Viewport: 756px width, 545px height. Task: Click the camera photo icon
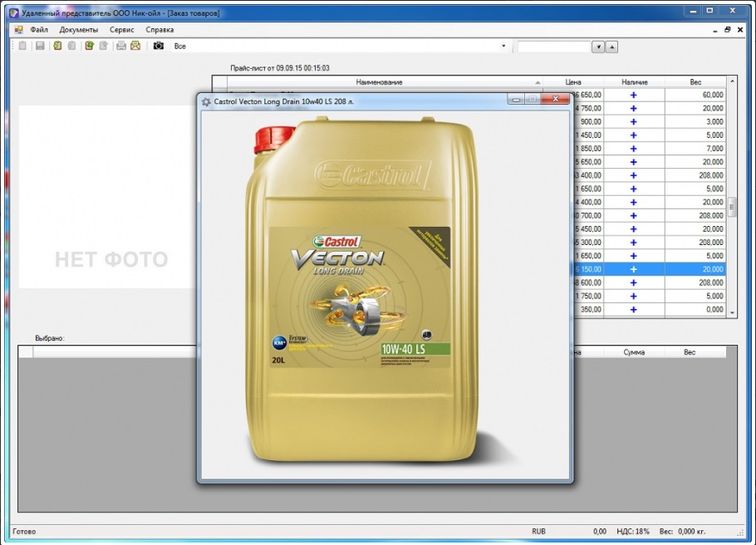pos(158,46)
